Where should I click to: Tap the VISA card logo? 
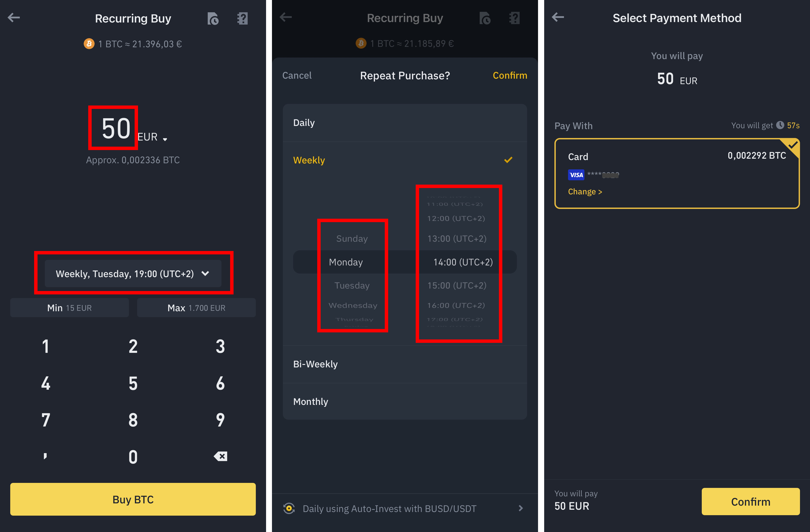click(x=576, y=175)
